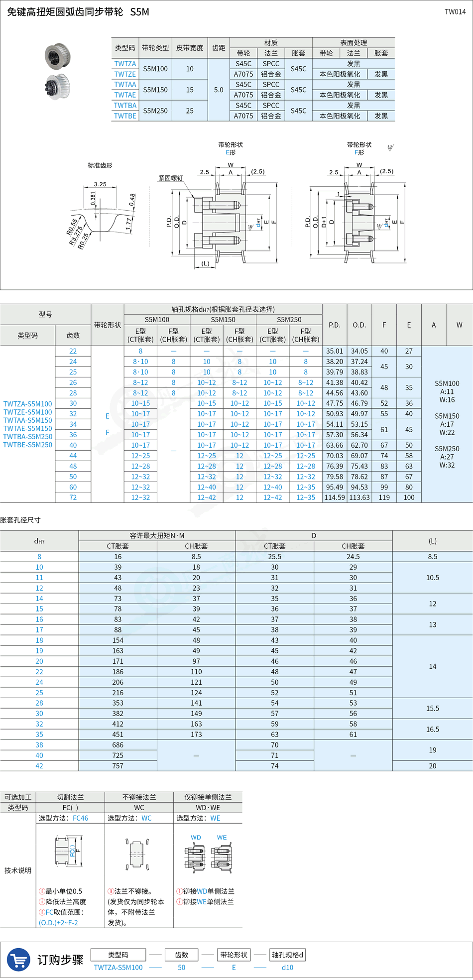This screenshot has width=473, height=980.
Task: Select TWTBE-S5M250 in the model table
Action: click(x=27, y=445)
